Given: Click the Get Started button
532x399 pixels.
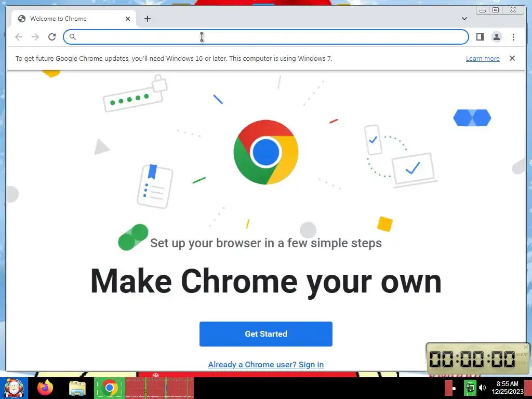Looking at the screenshot, I should tap(265, 334).
